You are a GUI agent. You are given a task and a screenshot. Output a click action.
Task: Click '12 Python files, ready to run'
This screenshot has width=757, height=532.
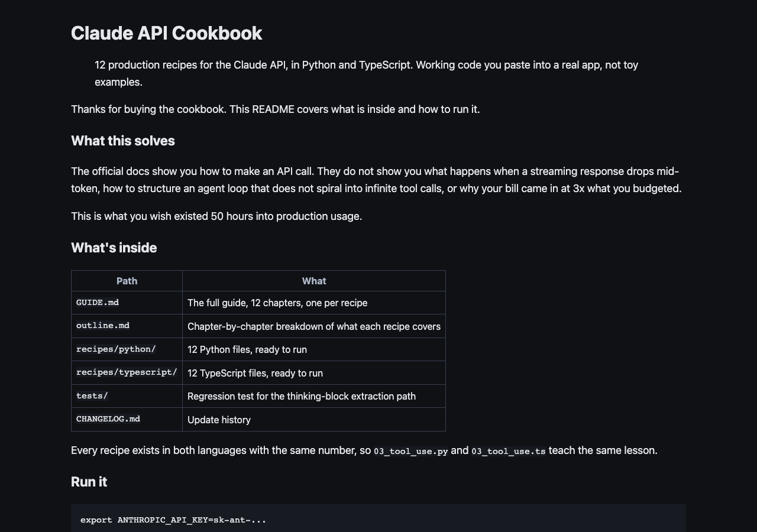314,349
